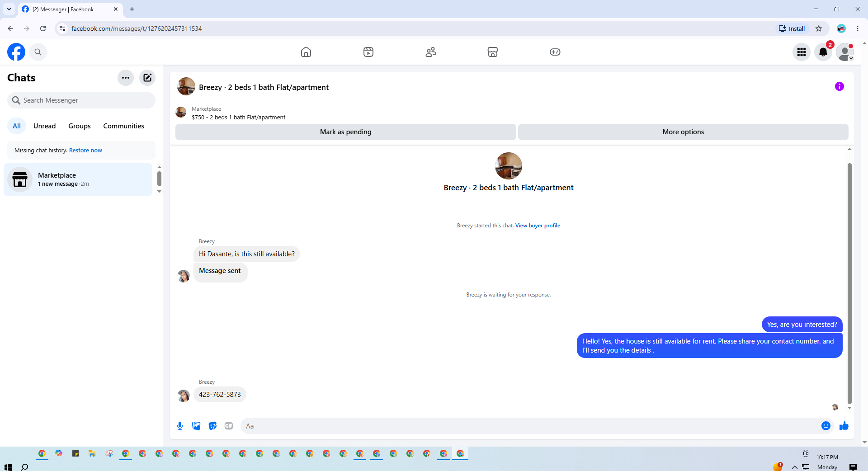Click the chat list scrollbar thumb
The image size is (868, 471).
(x=159, y=179)
